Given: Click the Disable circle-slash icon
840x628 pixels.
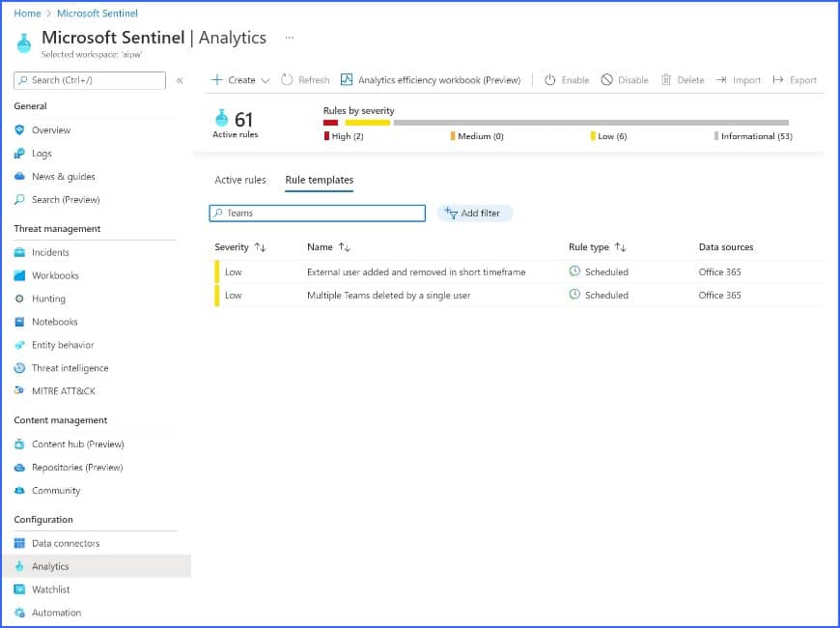Looking at the screenshot, I should [x=606, y=80].
